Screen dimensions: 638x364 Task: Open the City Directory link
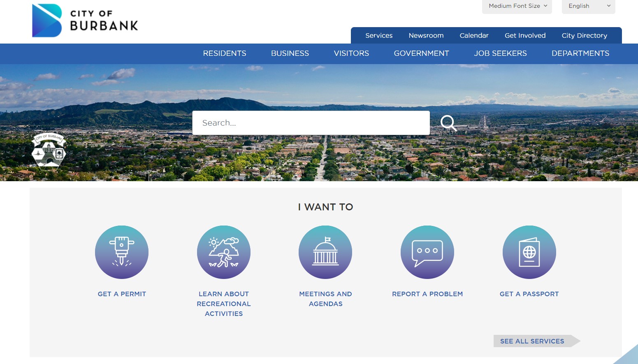click(x=584, y=36)
